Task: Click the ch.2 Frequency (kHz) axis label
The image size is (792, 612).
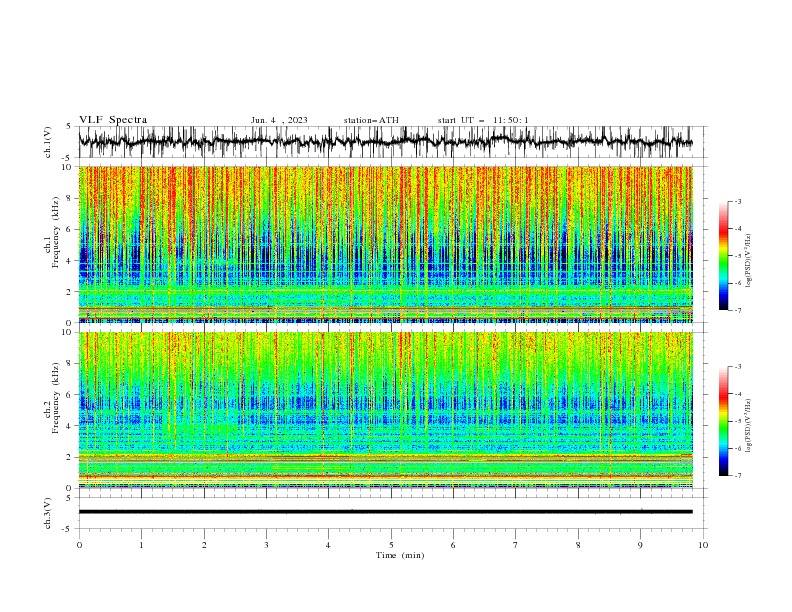Action: 52,398
